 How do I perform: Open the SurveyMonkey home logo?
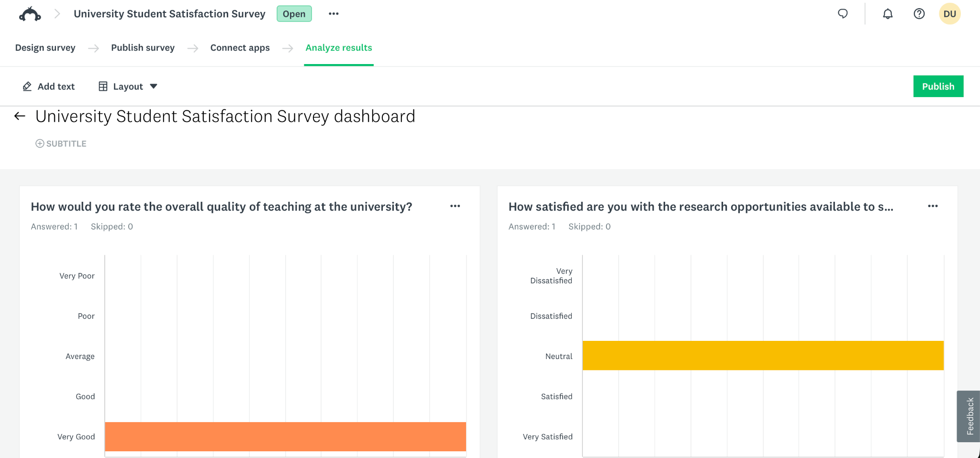click(30, 14)
